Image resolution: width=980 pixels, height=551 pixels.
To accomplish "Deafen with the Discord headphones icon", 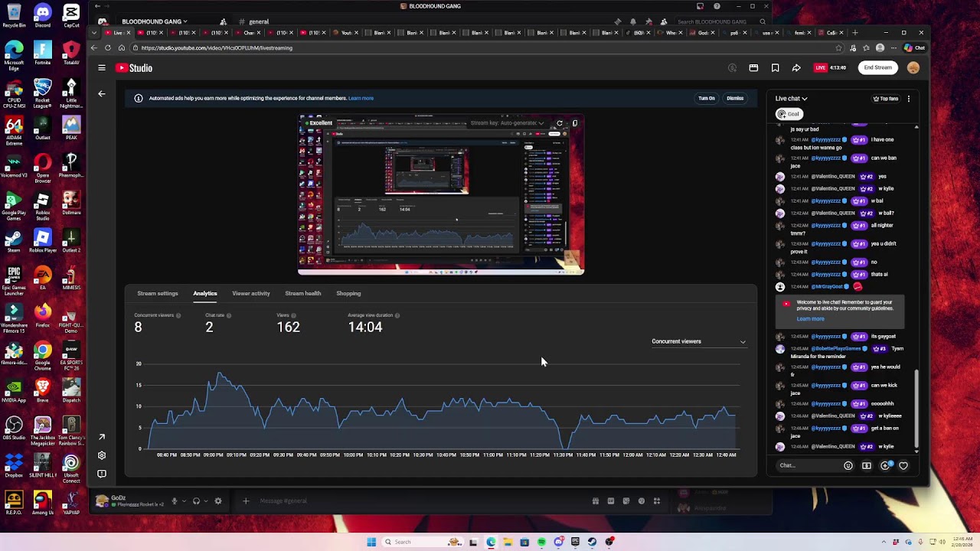I will point(196,501).
